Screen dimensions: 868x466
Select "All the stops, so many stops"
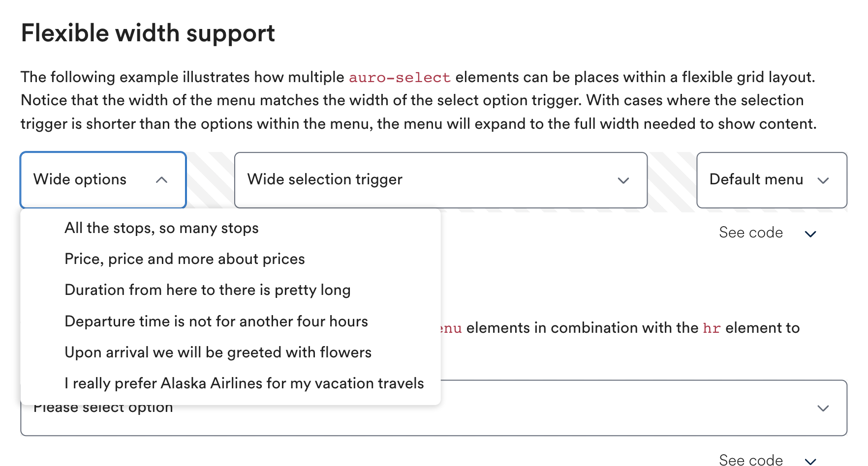(161, 228)
